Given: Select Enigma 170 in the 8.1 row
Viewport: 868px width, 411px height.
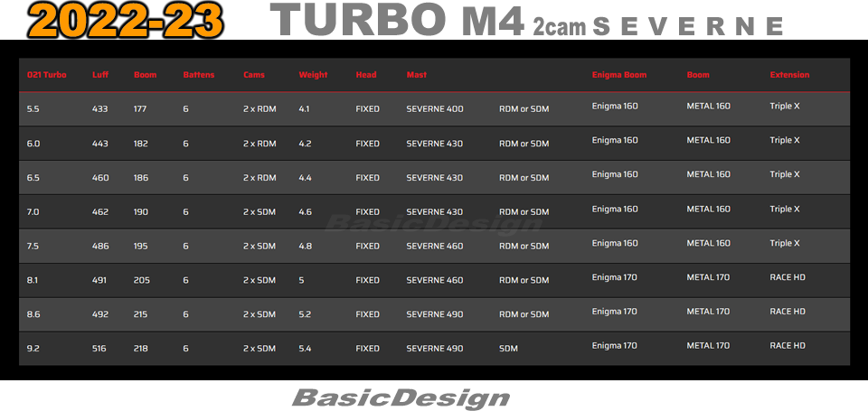Looking at the screenshot, I should (615, 277).
